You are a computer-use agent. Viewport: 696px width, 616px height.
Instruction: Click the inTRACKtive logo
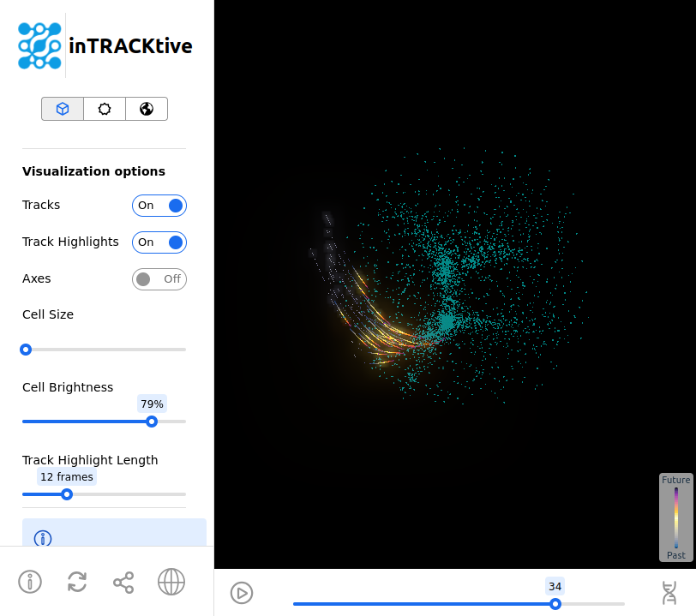pos(105,45)
